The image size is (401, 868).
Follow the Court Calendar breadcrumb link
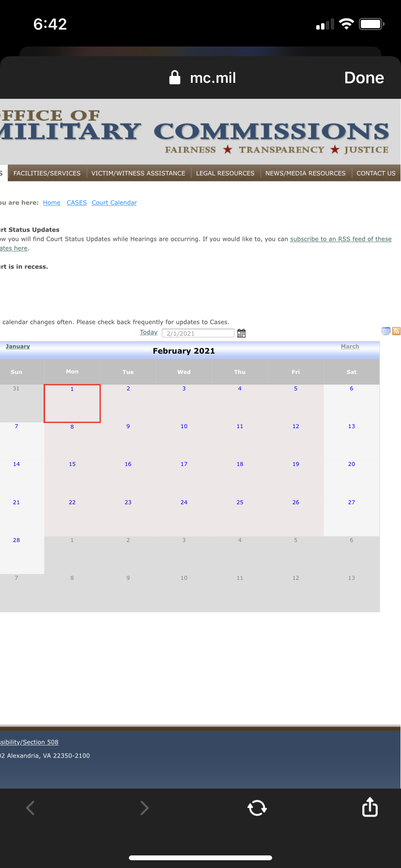point(114,202)
